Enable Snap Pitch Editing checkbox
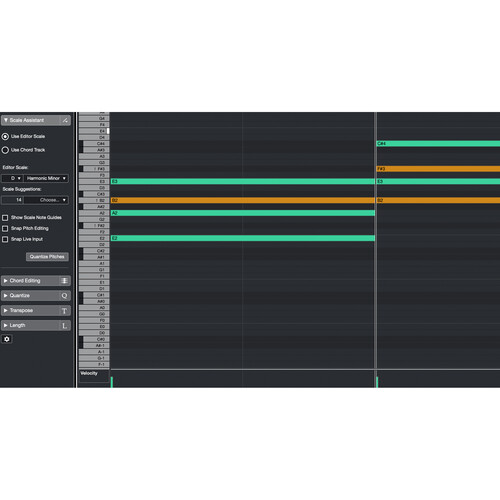The height and width of the screenshot is (500, 500). point(5,228)
